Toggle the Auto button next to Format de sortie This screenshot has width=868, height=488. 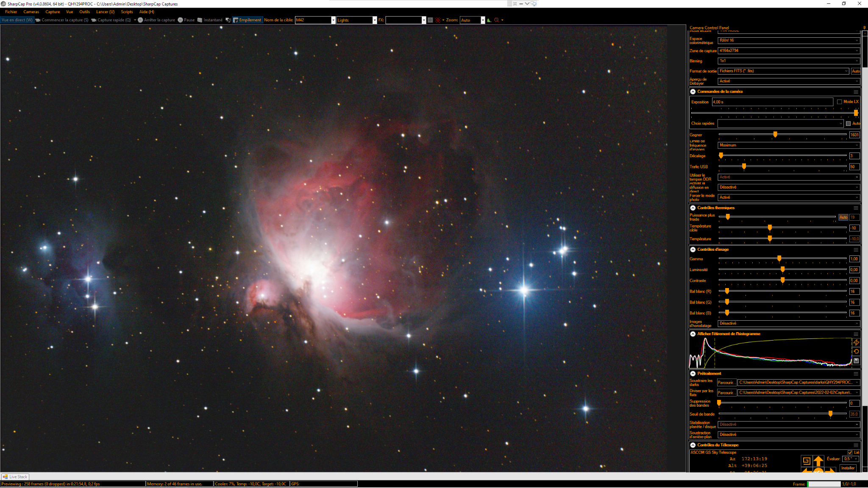point(856,71)
